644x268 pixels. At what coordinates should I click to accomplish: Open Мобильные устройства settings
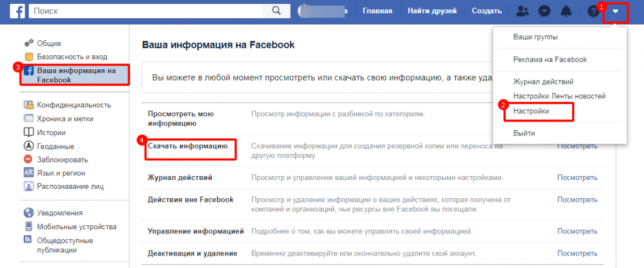pos(77,226)
